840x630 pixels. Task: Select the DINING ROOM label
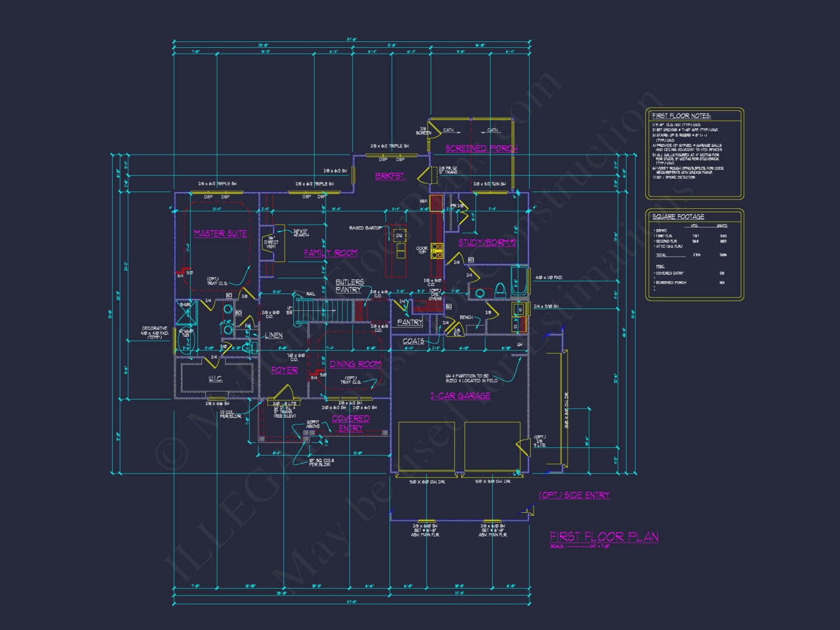[x=355, y=364]
